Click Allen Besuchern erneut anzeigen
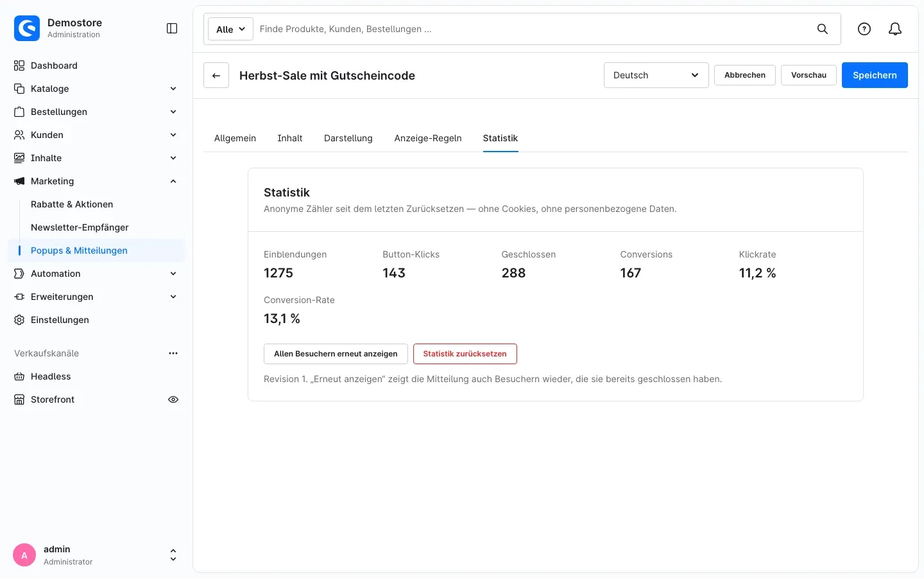924x578 pixels. (x=336, y=354)
